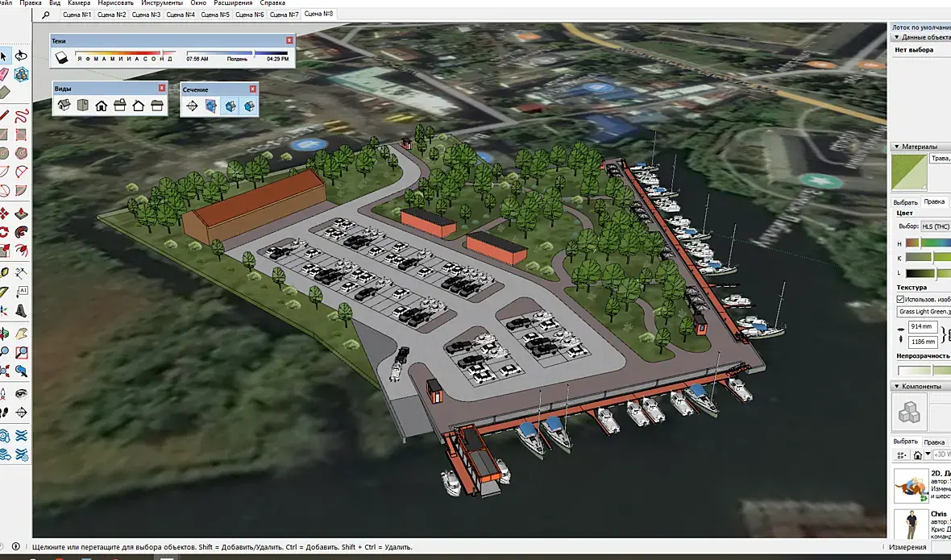
Task: Open components view options menu
Action: coord(901,454)
